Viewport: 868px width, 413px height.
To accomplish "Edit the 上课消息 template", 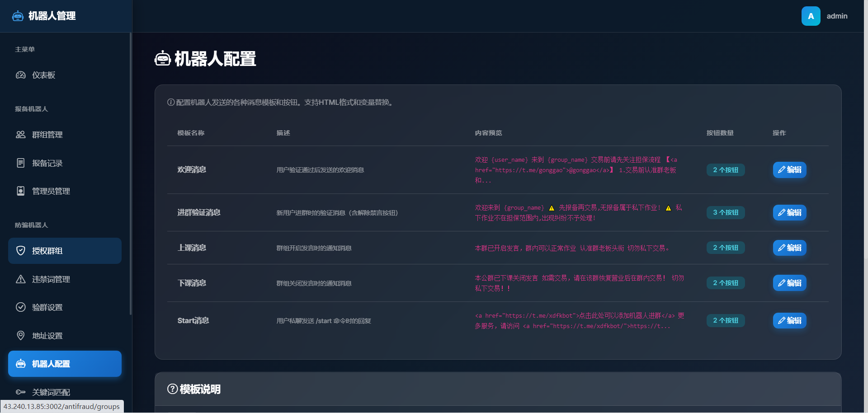I will (789, 248).
